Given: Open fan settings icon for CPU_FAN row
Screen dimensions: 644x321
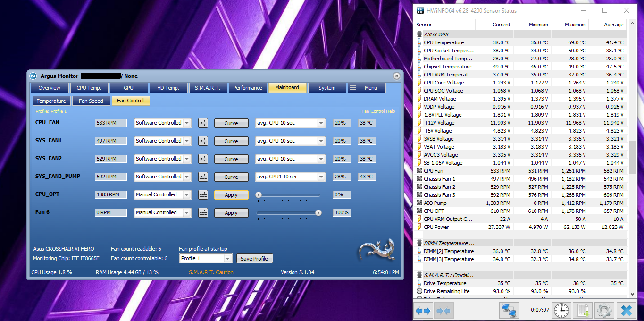Looking at the screenshot, I should pyautogui.click(x=203, y=123).
